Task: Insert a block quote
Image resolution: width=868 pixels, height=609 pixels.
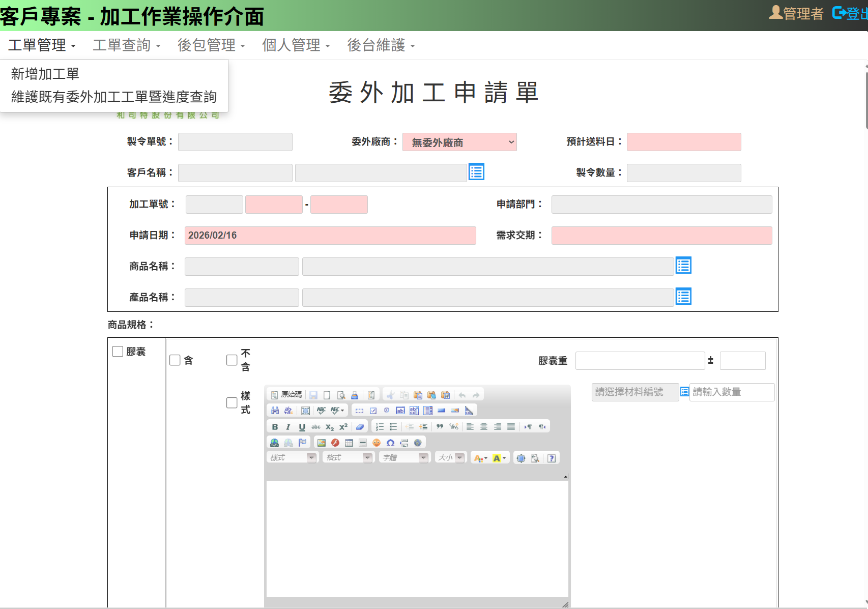Action: coord(440,427)
